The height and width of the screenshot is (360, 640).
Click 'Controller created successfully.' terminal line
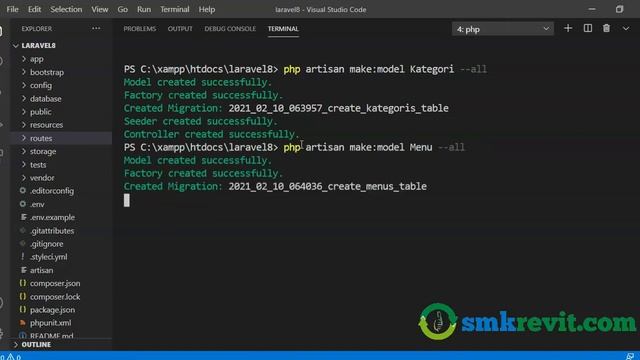click(x=211, y=134)
